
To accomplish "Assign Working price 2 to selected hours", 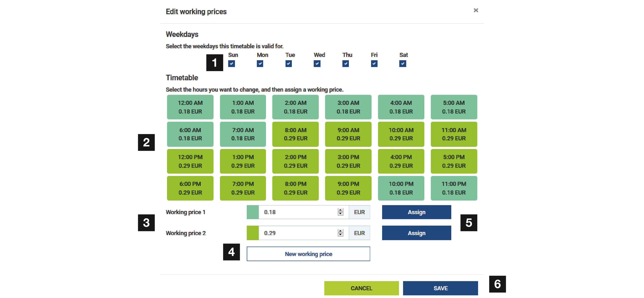I will [416, 233].
